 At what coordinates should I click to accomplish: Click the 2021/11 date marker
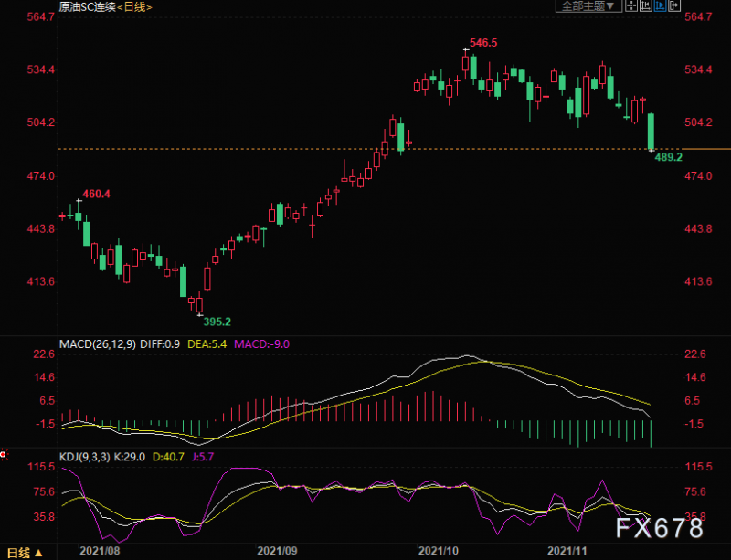click(x=567, y=551)
